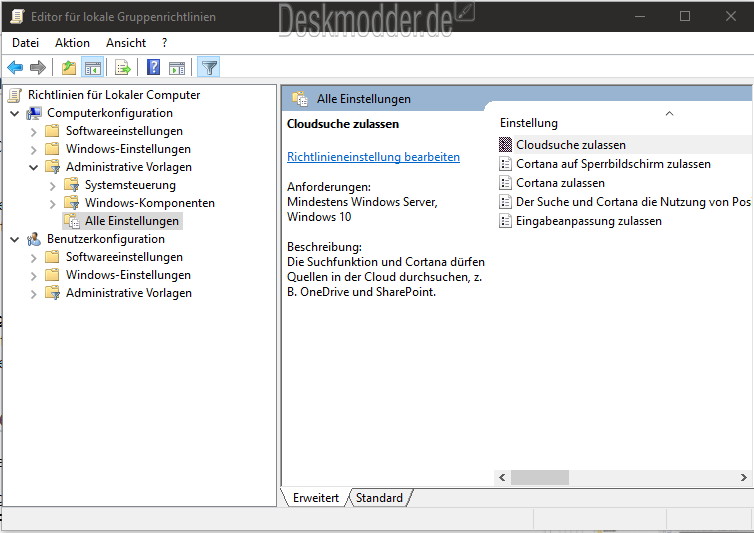This screenshot has width=754, height=533.
Task: Collapse Administrative Vorlagen under Computerkonfiguration
Action: [34, 167]
